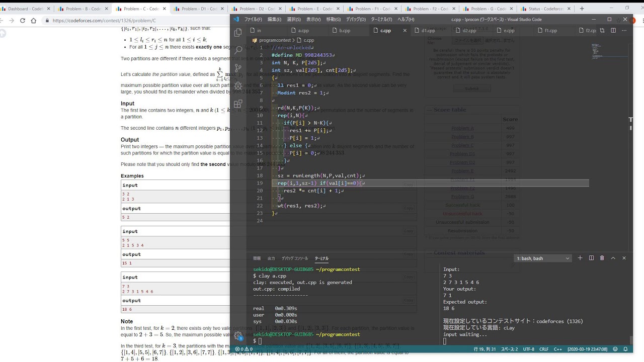
Task: Switch to the b.cpp editor tab
Action: coord(345,31)
